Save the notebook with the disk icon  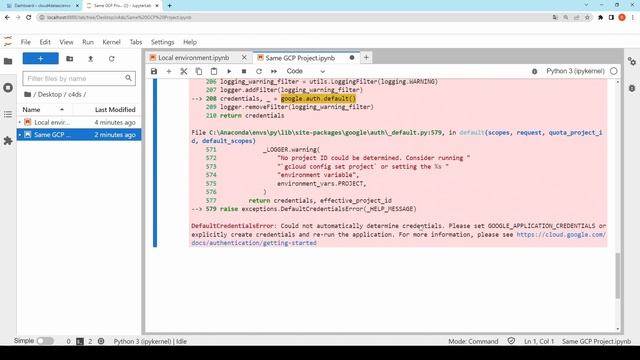point(154,71)
